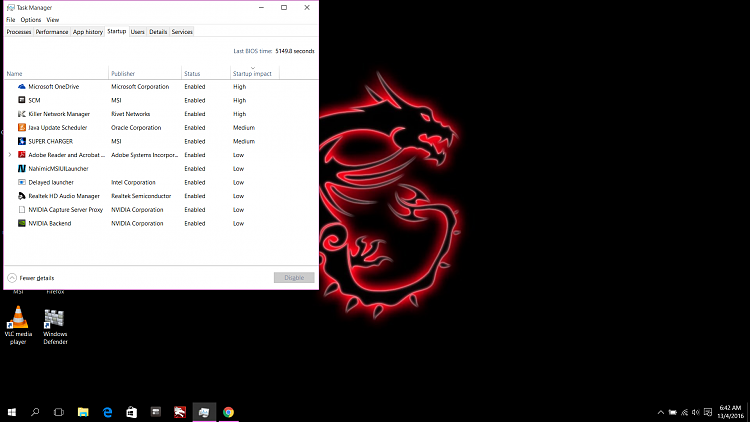This screenshot has height=422, width=750.
Task: Click 'Enabled' status of NVIDIA Backend
Action: (x=195, y=223)
